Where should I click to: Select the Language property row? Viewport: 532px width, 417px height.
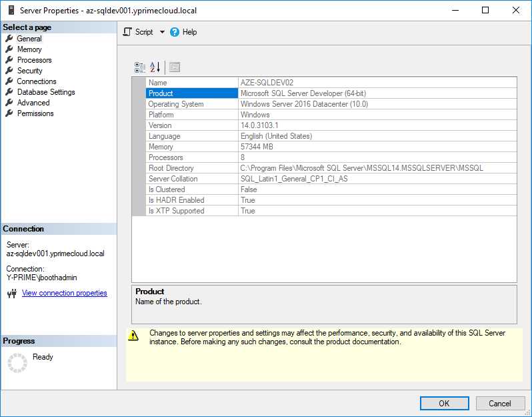coord(331,136)
